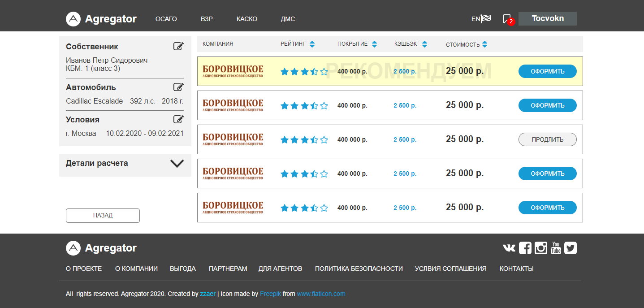Click the Facebook icon in footer
The image size is (644, 308).
pyautogui.click(x=525, y=248)
